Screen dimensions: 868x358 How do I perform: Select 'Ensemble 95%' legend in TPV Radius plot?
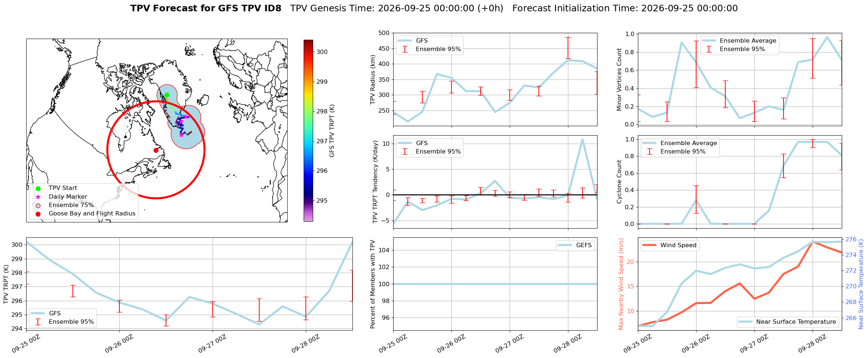point(430,49)
